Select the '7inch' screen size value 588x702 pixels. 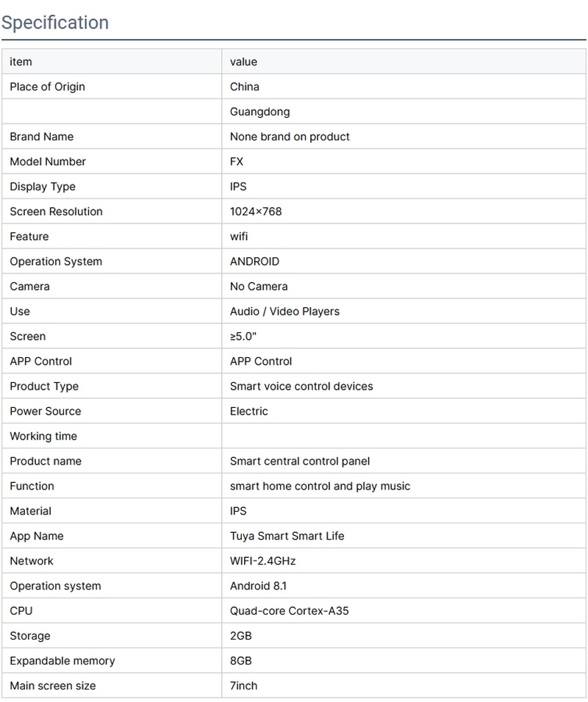pos(243,687)
